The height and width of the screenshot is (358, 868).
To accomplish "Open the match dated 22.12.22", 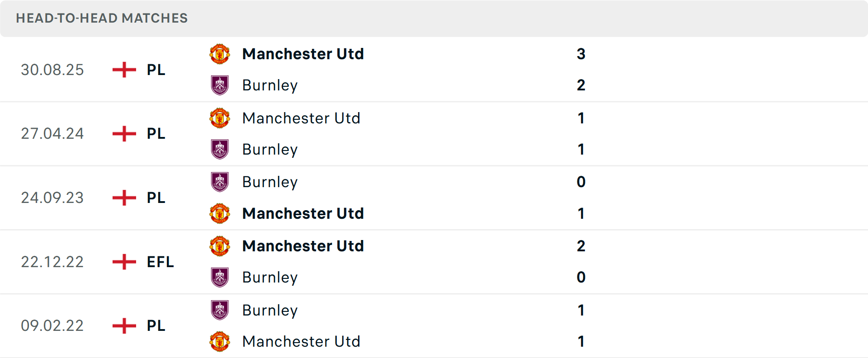I will 52,262.
